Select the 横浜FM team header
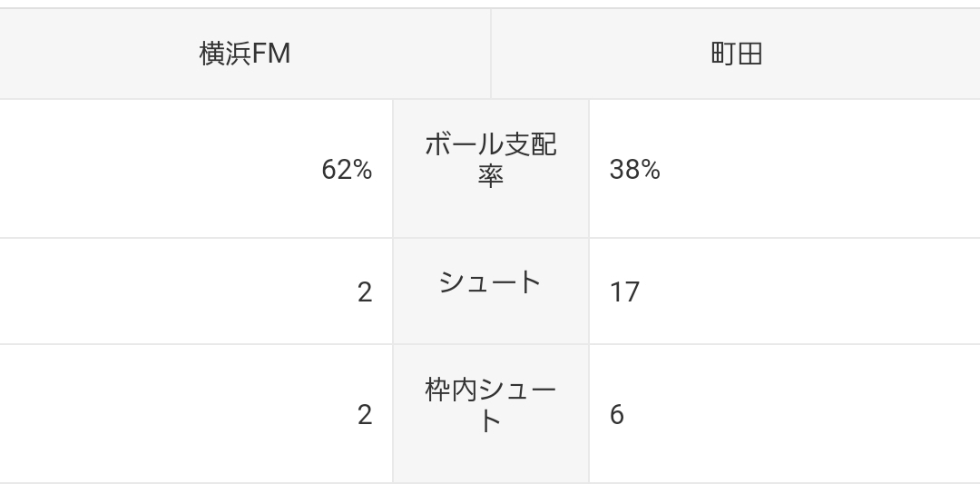This screenshot has width=980, height=484. coord(244,54)
